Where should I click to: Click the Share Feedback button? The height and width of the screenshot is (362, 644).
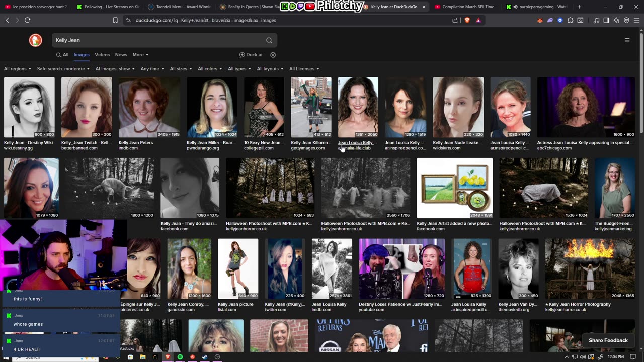click(608, 340)
